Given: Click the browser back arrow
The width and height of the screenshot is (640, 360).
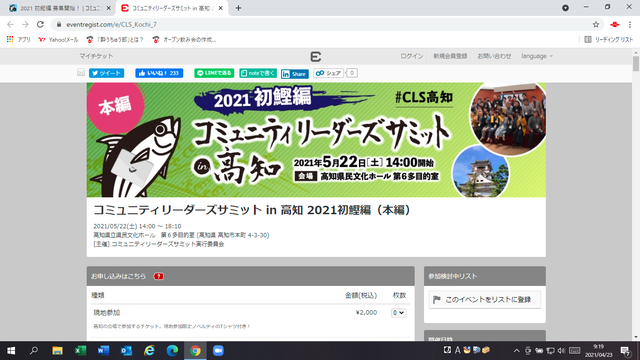Looking at the screenshot, I should [x=10, y=24].
